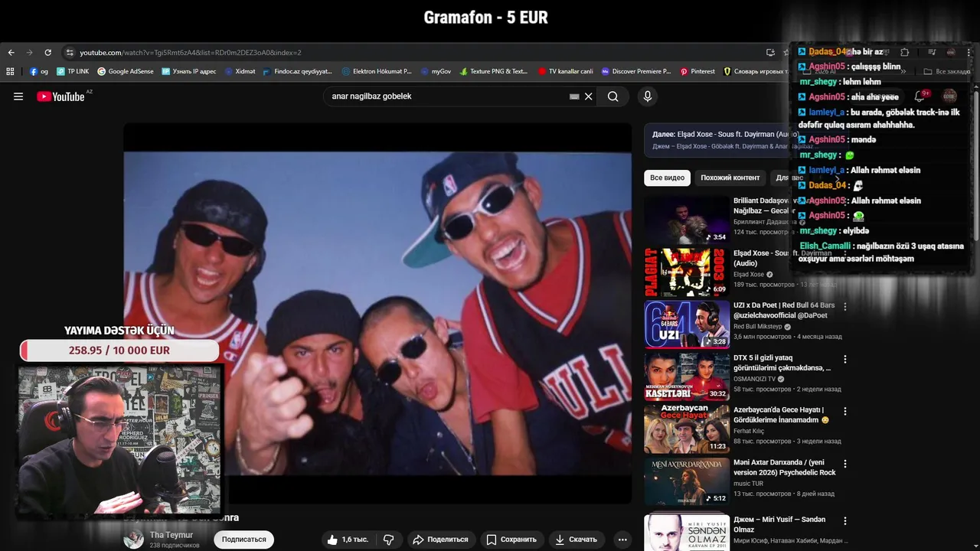Open the 'og' Facebook bookmark
This screenshot has width=980, height=551.
pyautogui.click(x=39, y=71)
